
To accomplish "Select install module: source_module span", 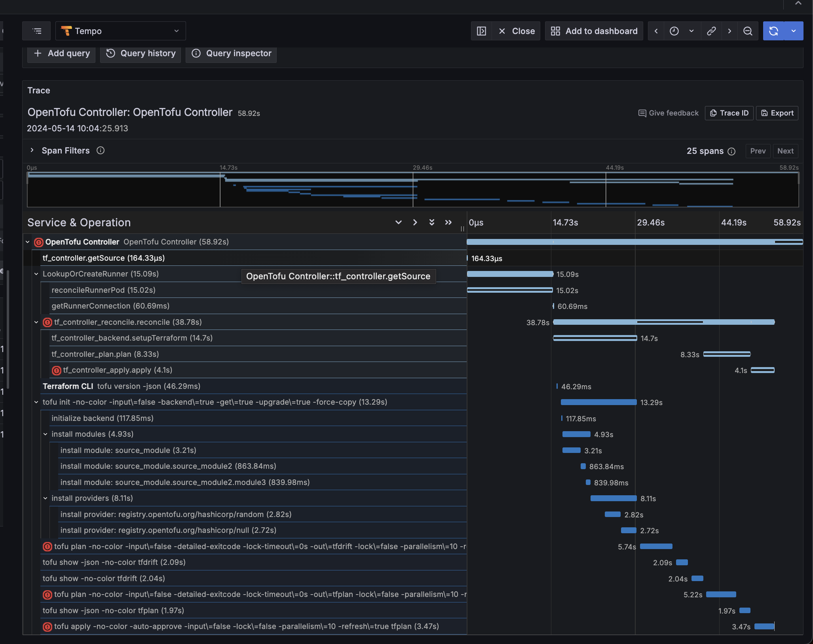I will coord(262,450).
